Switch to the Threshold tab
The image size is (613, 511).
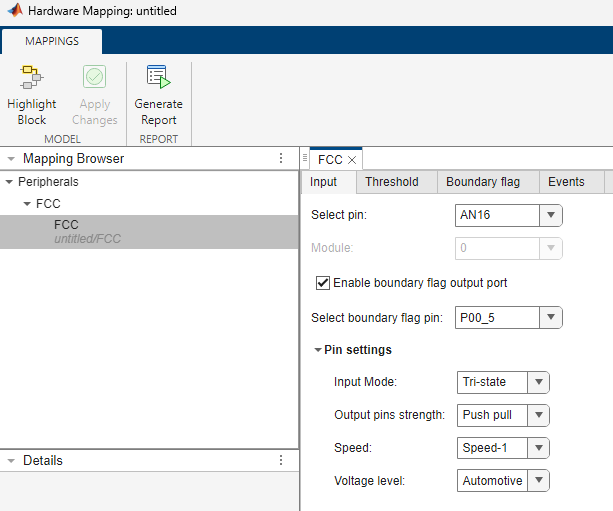point(392,182)
